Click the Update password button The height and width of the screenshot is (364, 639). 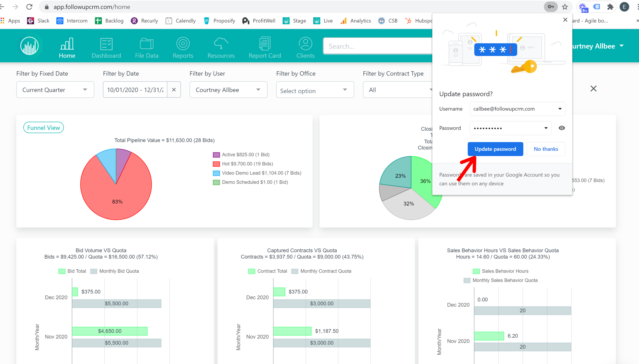495,149
